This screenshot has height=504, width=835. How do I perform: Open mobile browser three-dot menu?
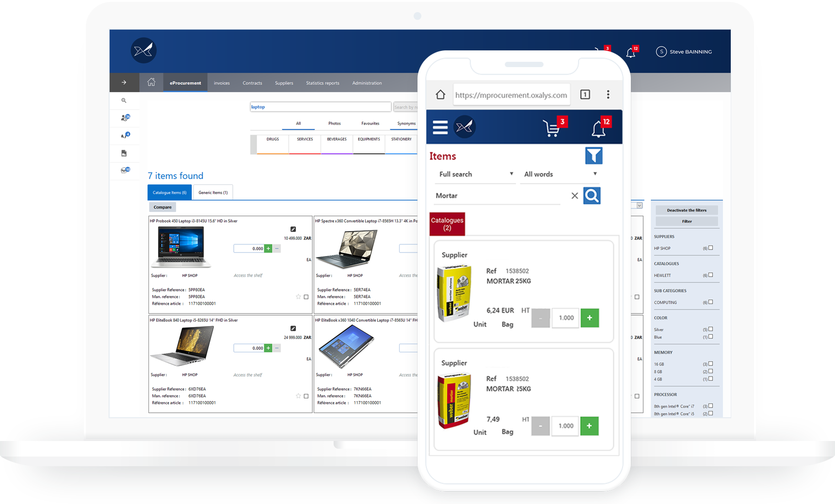point(608,94)
